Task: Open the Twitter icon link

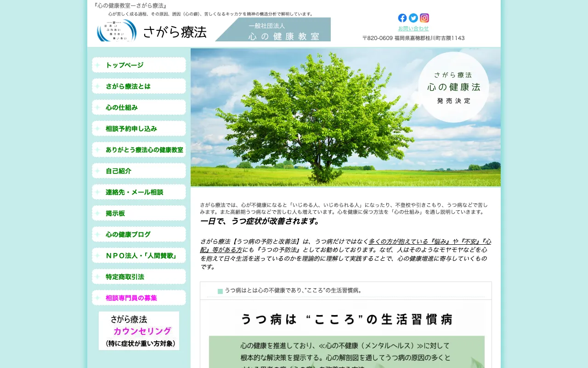Action: pos(413,18)
